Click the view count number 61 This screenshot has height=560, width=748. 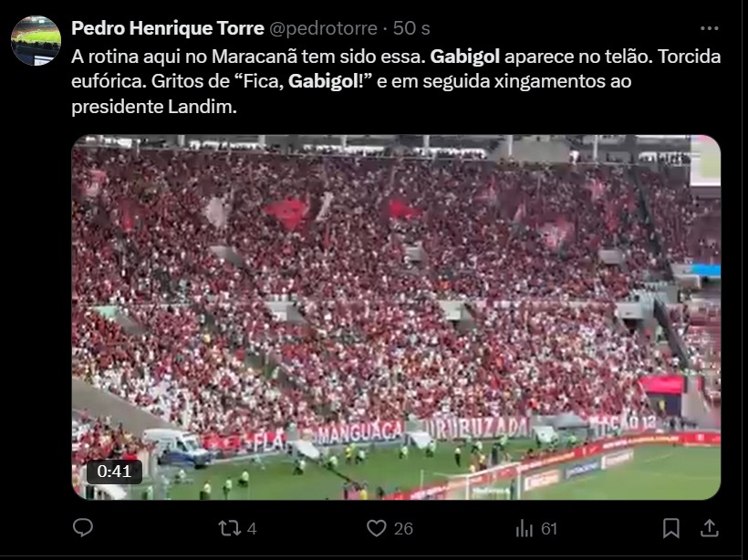click(x=549, y=528)
